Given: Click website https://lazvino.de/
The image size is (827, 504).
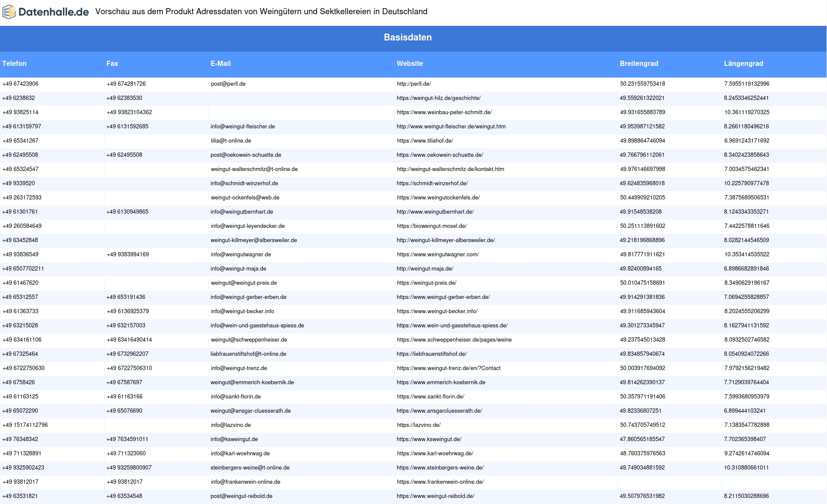Looking at the screenshot, I should point(419,425).
